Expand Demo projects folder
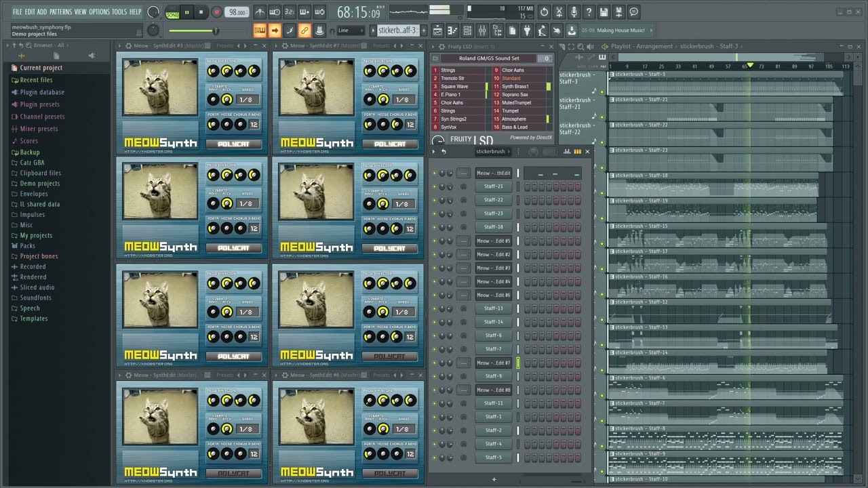 click(39, 184)
